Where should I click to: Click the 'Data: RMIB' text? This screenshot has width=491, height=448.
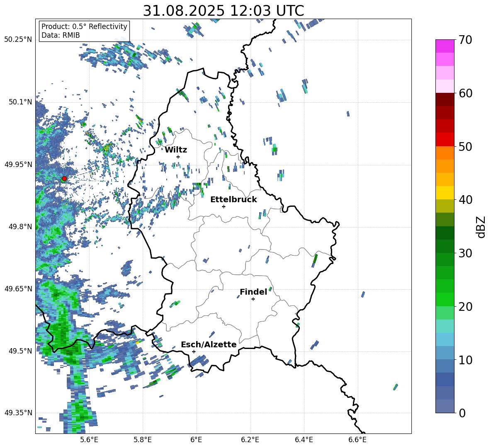[x=61, y=35]
